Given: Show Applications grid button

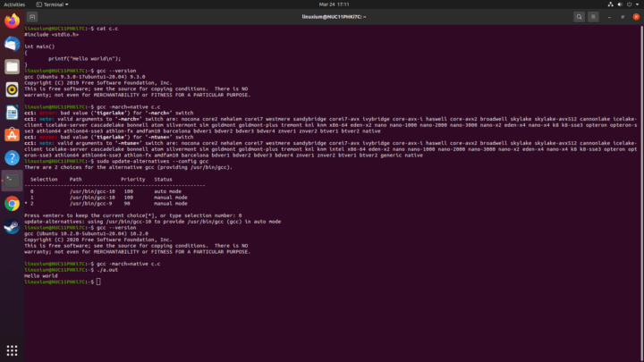Looking at the screenshot, I should tap(12, 350).
